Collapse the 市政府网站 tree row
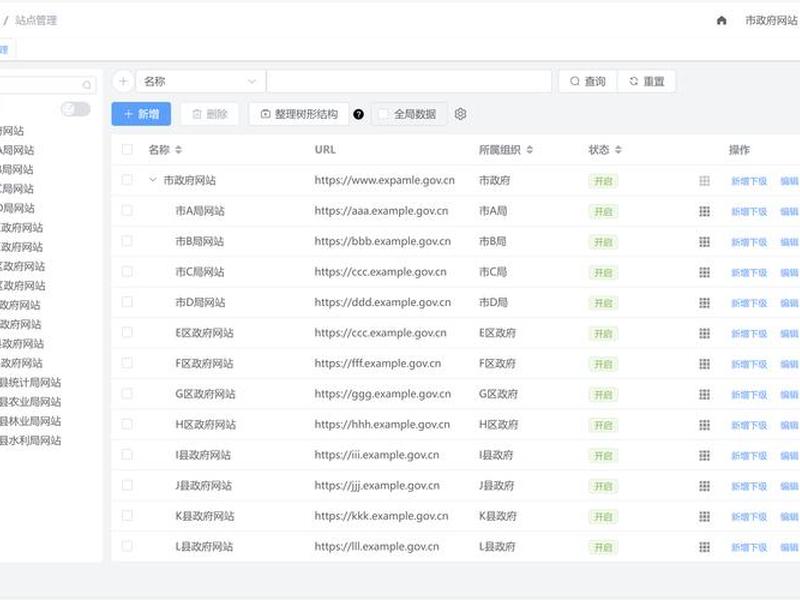 tap(152, 180)
